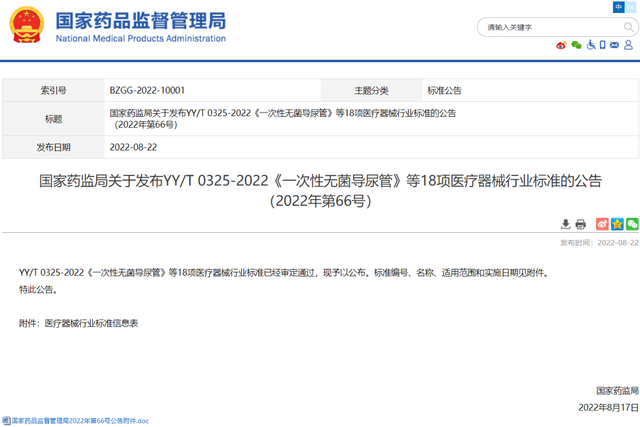Click the national emblem logo

click(27, 25)
